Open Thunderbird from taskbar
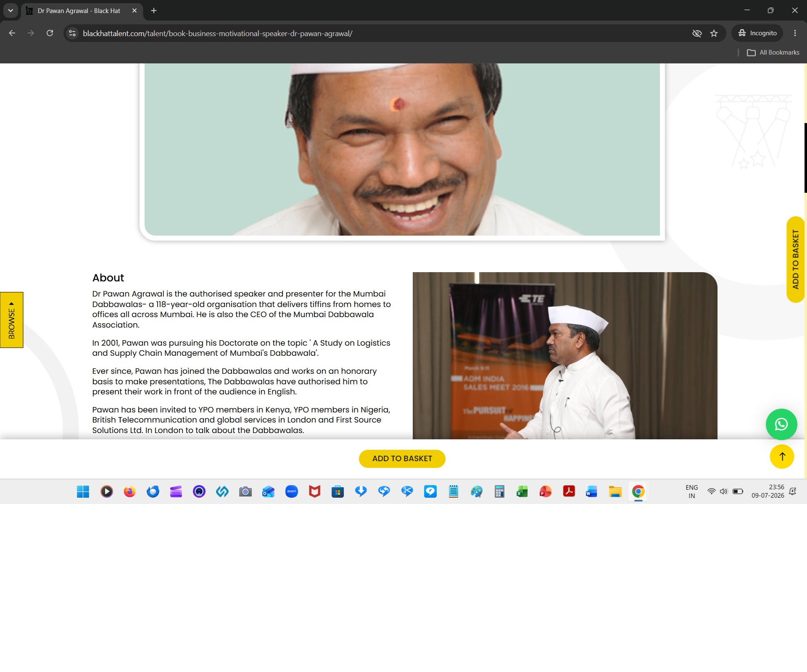This screenshot has height=672, width=807. coord(153,491)
